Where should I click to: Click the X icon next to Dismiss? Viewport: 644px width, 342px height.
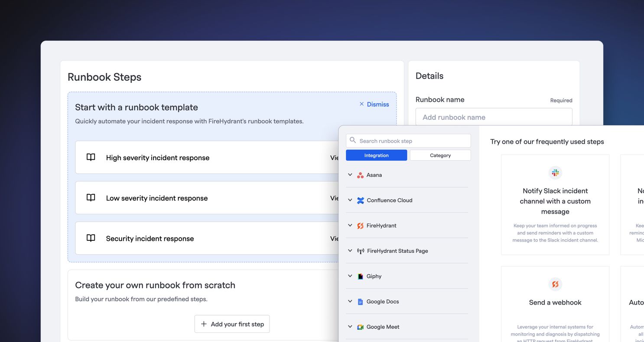click(361, 104)
